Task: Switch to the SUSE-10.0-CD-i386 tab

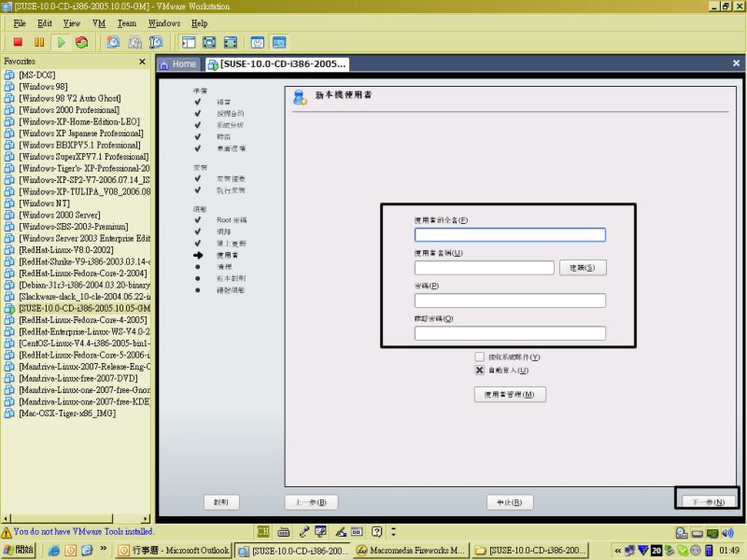Action: click(x=277, y=64)
